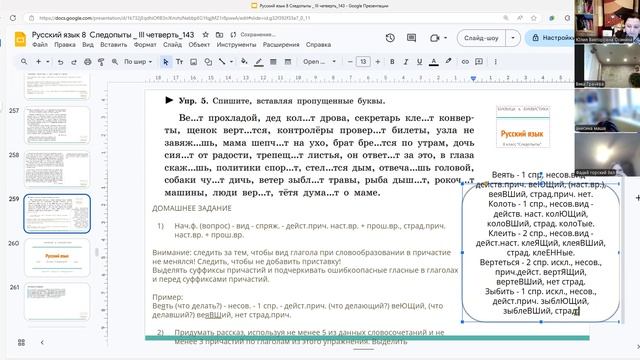Click the Настройки access button
Screen dimensions: 640x360
pos(551,38)
